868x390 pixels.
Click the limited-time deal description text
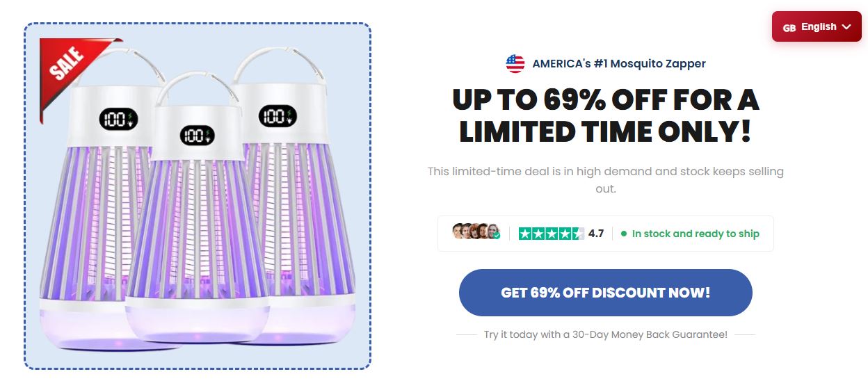[605, 179]
